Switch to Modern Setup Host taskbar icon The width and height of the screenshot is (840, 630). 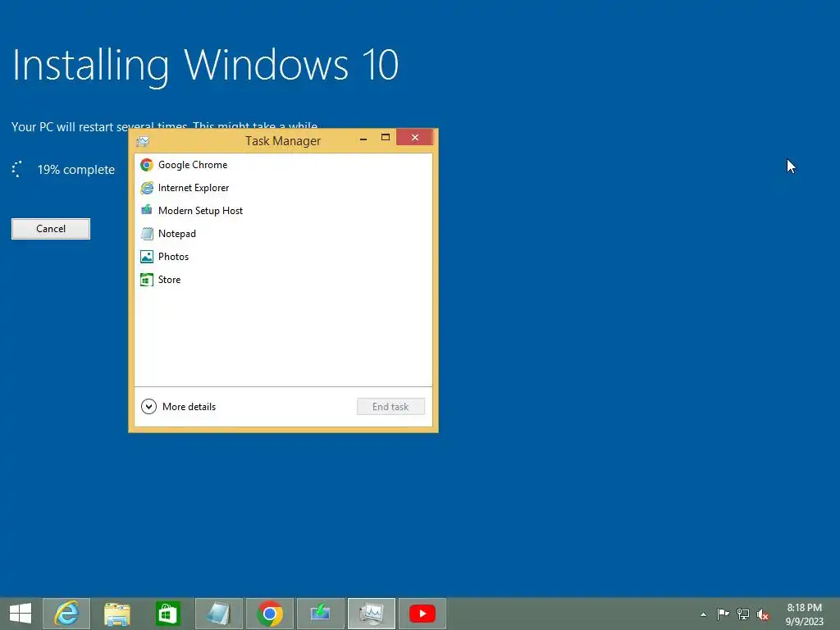pyautogui.click(x=321, y=614)
